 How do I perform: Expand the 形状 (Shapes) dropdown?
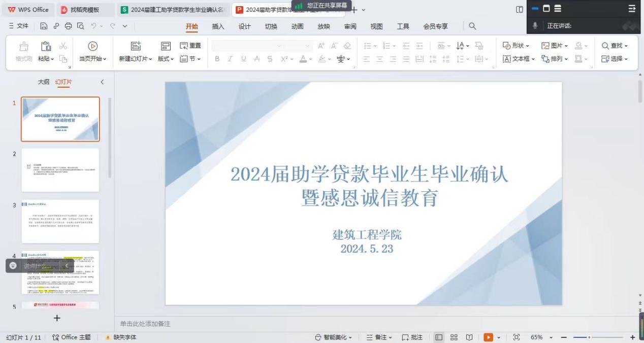(x=516, y=46)
